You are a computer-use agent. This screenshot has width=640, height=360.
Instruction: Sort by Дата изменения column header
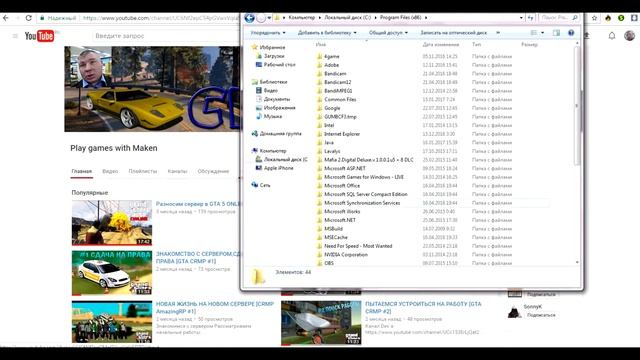point(441,44)
